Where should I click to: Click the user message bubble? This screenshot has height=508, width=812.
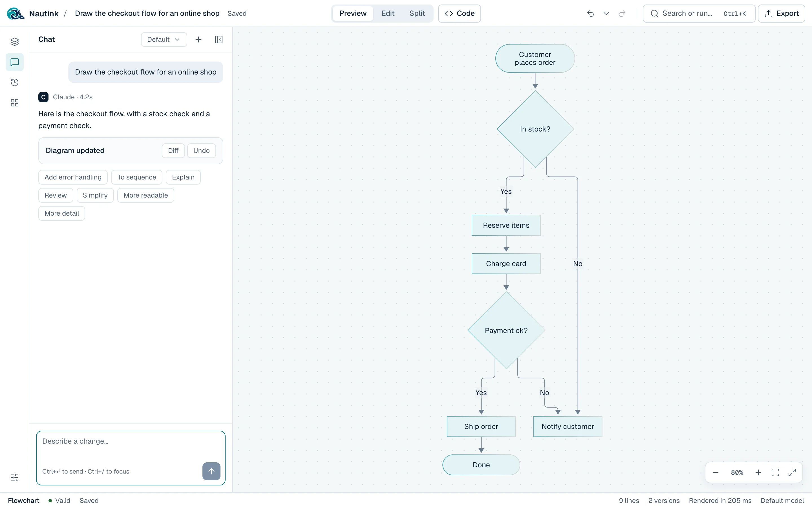145,72
